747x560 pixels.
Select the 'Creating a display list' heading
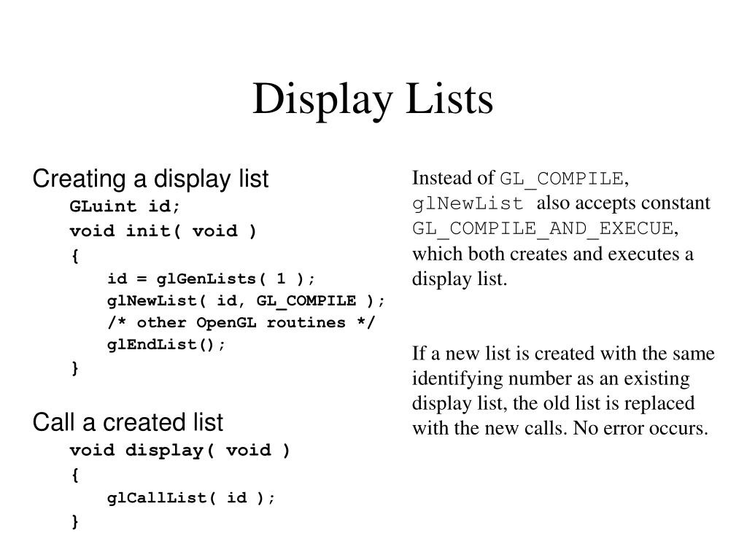(x=150, y=179)
